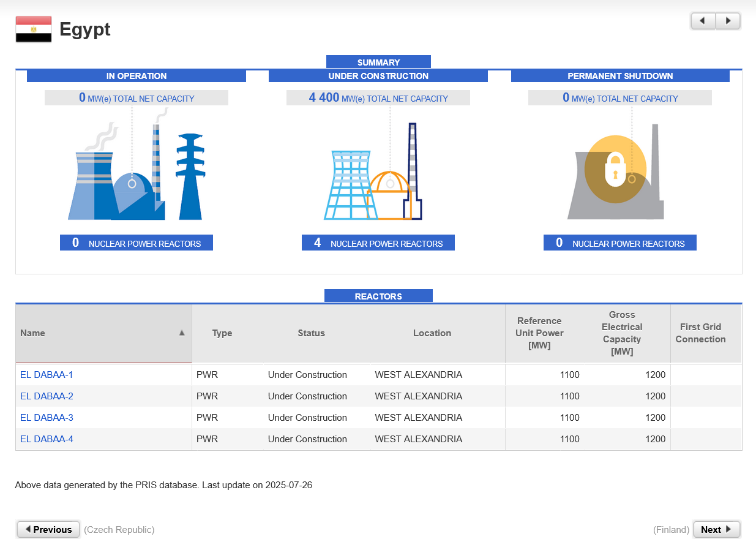Open the EL DABAA-1 reactor link

[47, 375]
